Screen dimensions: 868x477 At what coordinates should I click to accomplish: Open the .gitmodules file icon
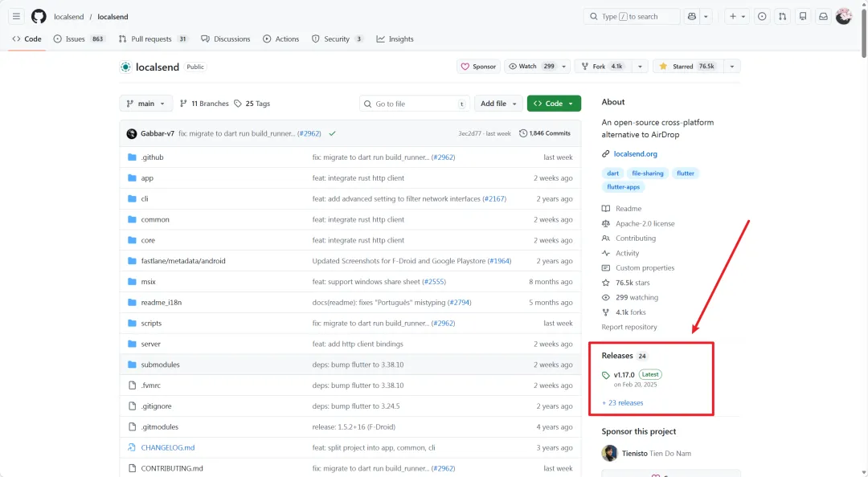[132, 427]
